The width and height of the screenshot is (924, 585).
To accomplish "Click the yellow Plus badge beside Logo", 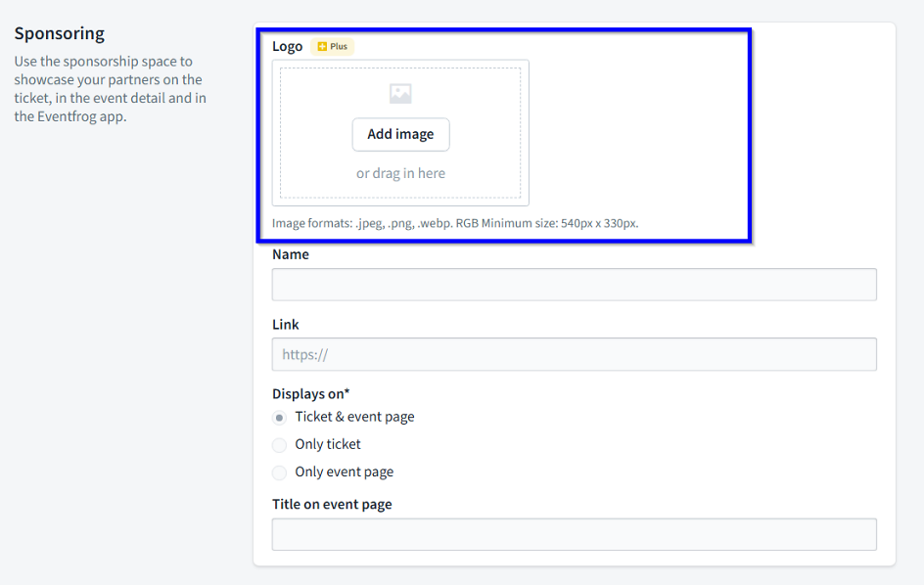I will [333, 47].
